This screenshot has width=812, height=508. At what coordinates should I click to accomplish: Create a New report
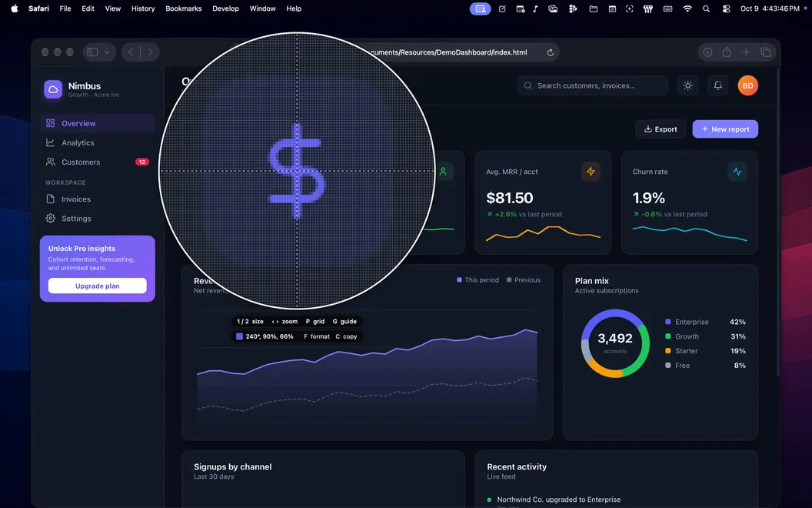(725, 129)
